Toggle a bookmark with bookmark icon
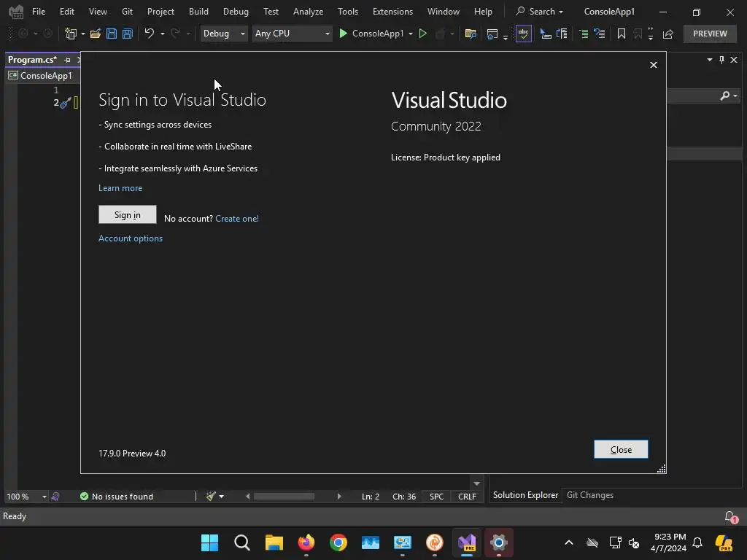The height and width of the screenshot is (560, 747). [622, 34]
